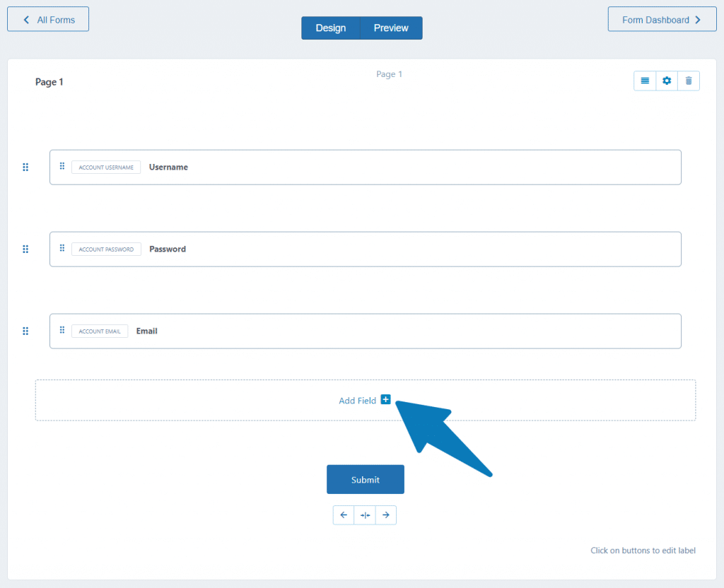Delete Page 1 with the trash icon
The height and width of the screenshot is (588, 724).
(689, 81)
